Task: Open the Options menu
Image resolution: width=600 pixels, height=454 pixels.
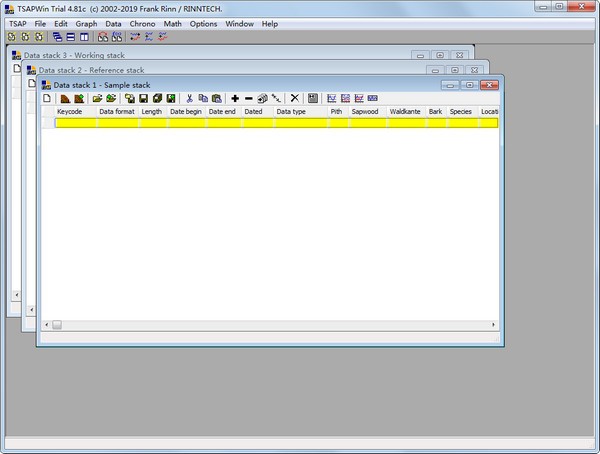Action: point(203,23)
